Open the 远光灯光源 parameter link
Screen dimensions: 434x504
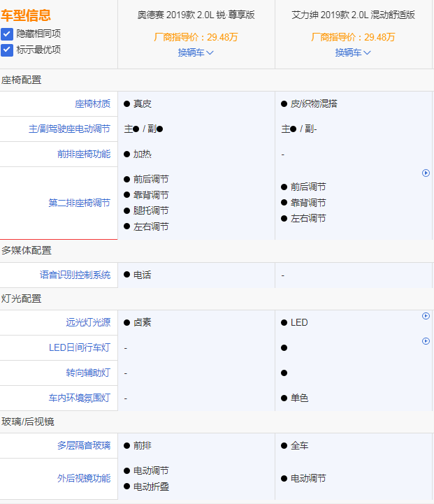[88, 322]
